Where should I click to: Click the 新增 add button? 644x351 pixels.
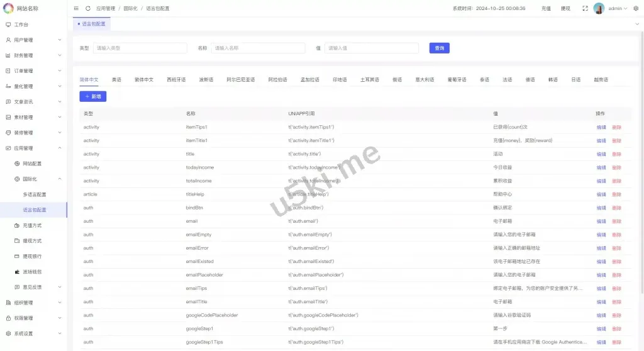(x=93, y=96)
